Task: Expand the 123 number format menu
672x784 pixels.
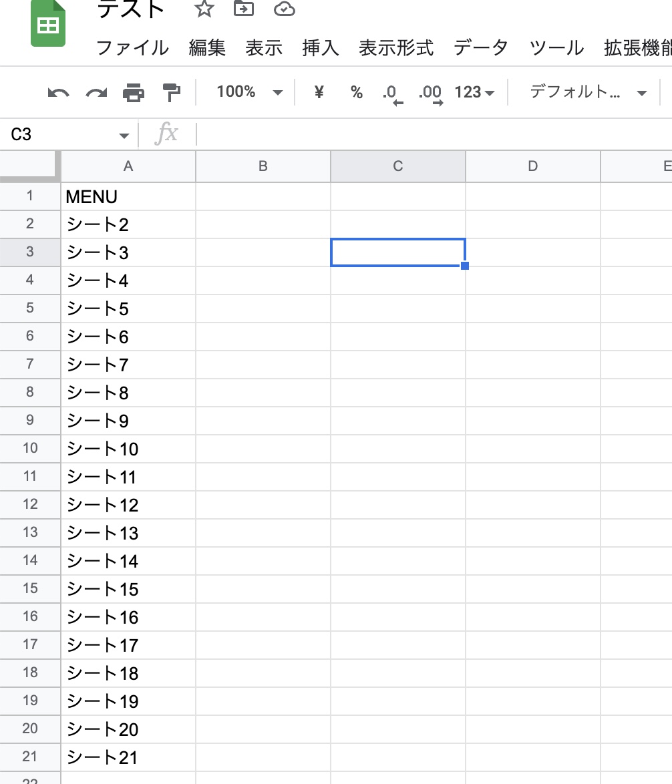Action: click(x=474, y=92)
